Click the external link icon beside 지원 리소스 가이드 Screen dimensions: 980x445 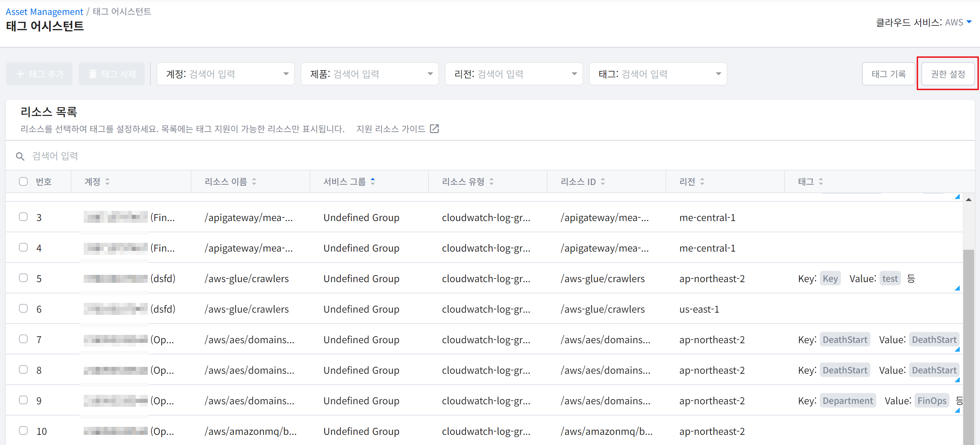coord(434,129)
